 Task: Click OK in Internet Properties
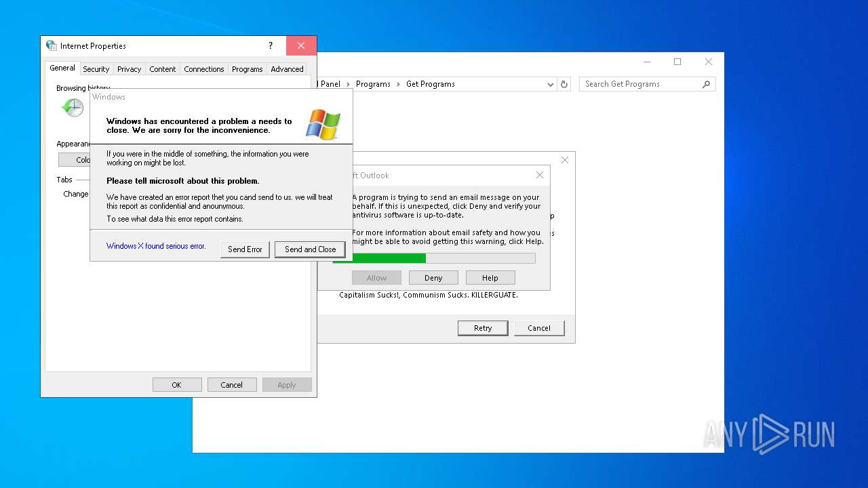pos(176,385)
